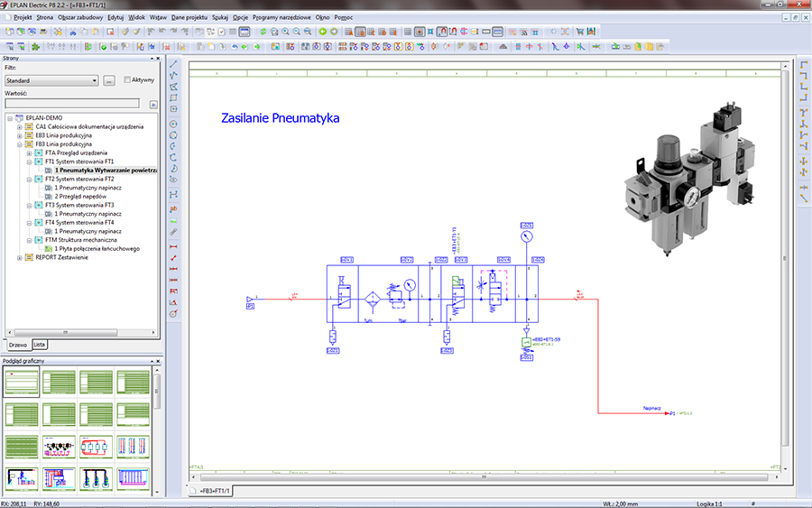812x508 pixels.
Task: Insert an image with the picture tool
Action: tap(173, 220)
